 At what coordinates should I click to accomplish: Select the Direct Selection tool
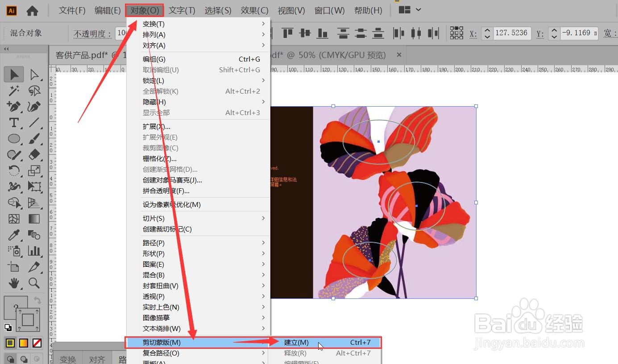(34, 74)
